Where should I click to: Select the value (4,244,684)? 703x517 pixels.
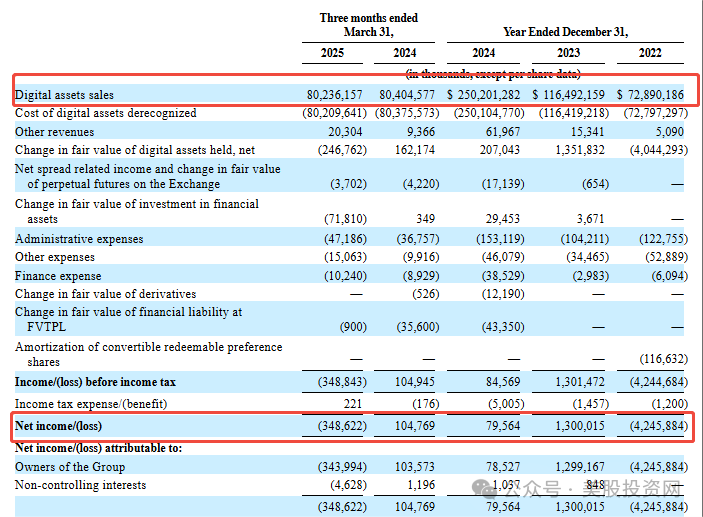click(659, 382)
